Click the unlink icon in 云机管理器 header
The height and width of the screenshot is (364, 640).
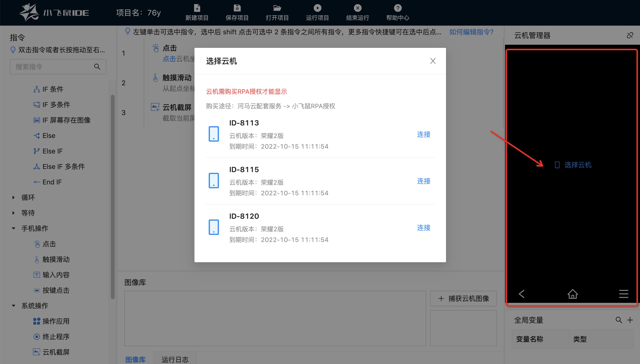click(x=630, y=36)
